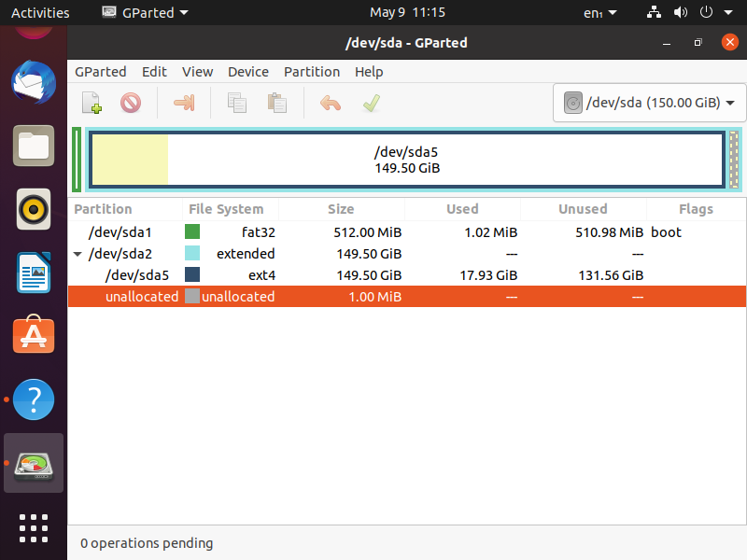Viewport: 747px width, 560px height.
Task: Click the Paste partition toolbar icon
Action: click(276, 103)
